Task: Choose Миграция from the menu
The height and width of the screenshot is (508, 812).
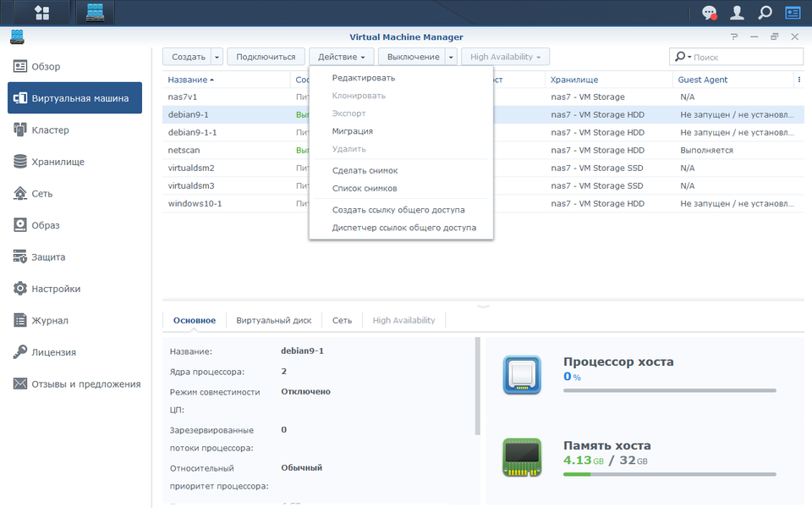Action: point(352,131)
